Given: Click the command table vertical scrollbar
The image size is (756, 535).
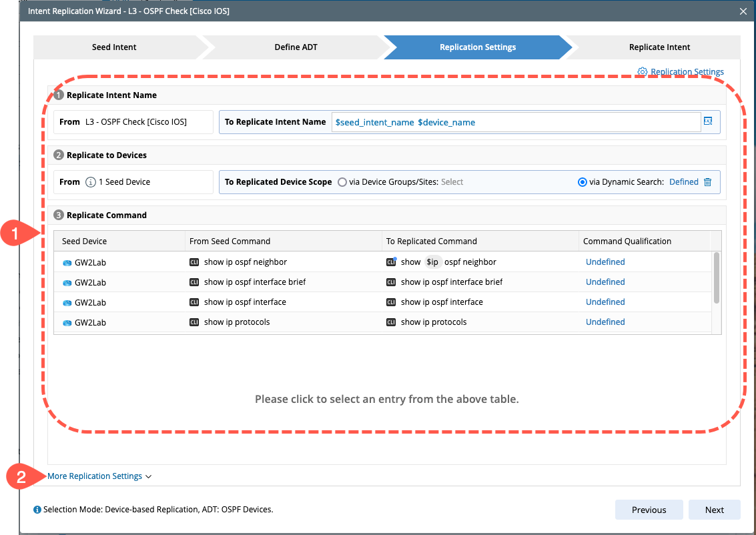Looking at the screenshot, I should click(717, 278).
